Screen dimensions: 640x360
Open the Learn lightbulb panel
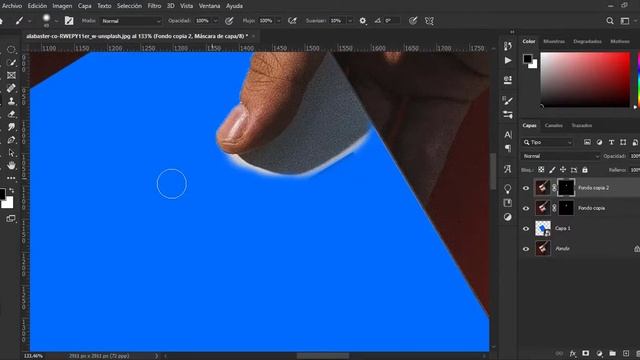pyautogui.click(x=508, y=189)
